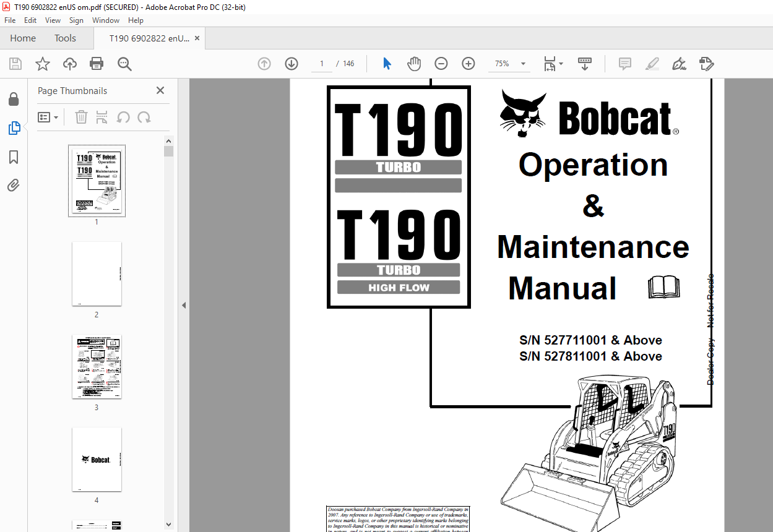Click the '146' total page count
This screenshot has height=532, width=773.
tap(348, 64)
